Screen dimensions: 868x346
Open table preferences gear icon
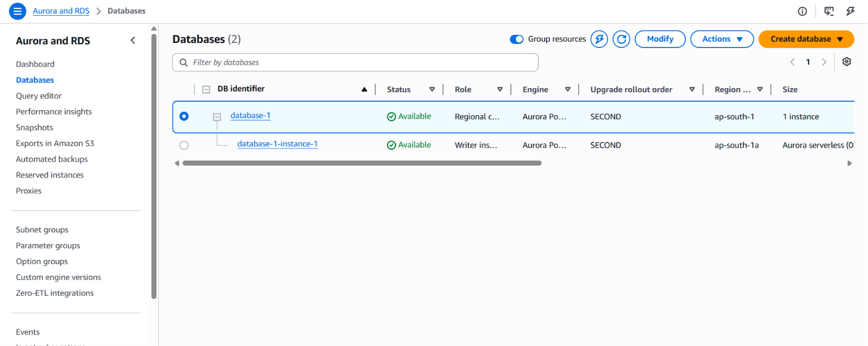click(847, 62)
